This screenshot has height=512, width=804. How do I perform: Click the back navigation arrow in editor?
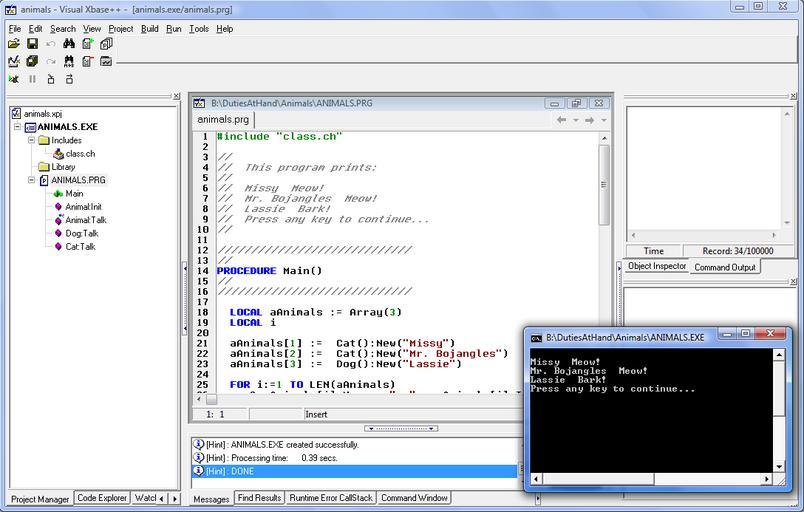(562, 120)
